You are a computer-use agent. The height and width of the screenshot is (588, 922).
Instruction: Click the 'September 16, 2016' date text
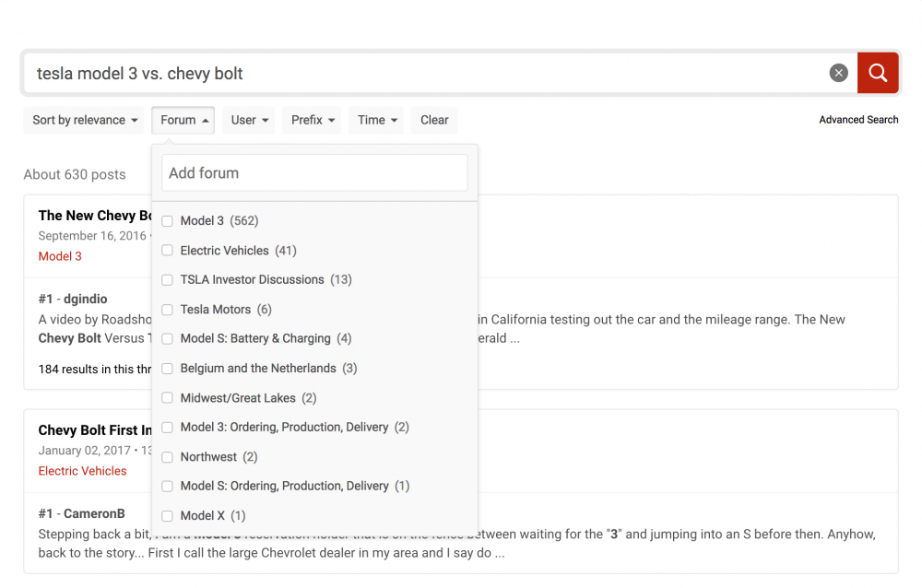pyautogui.click(x=92, y=236)
